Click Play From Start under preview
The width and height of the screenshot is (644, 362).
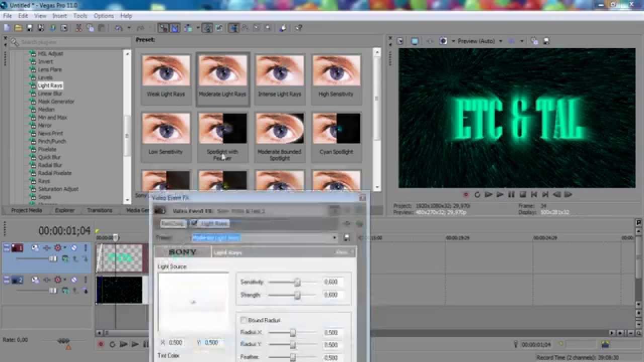pyautogui.click(x=489, y=195)
